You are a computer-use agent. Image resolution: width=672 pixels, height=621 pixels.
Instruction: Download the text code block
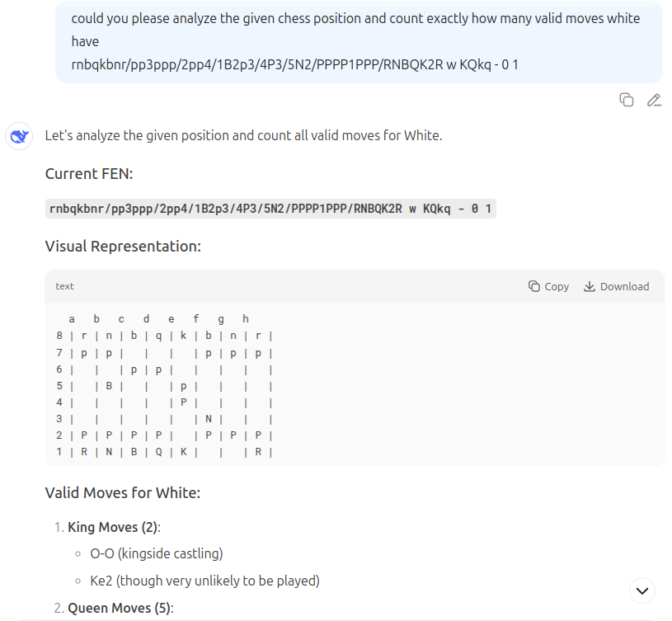(x=616, y=286)
